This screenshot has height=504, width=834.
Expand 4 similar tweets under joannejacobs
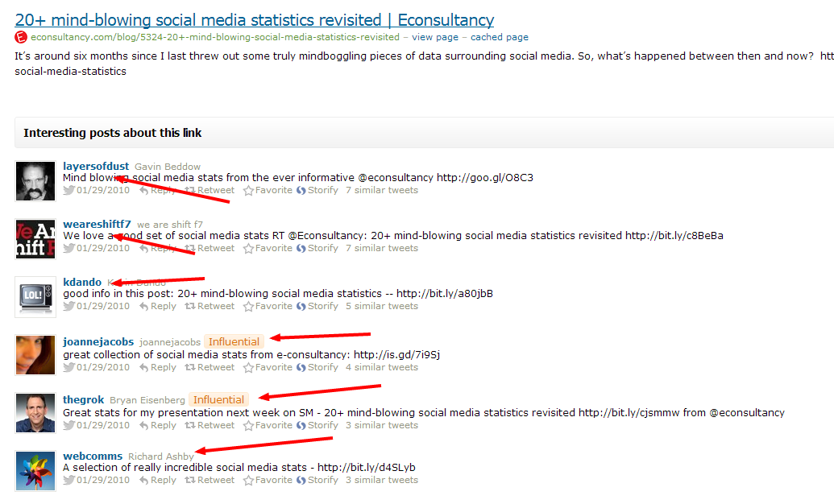(381, 367)
